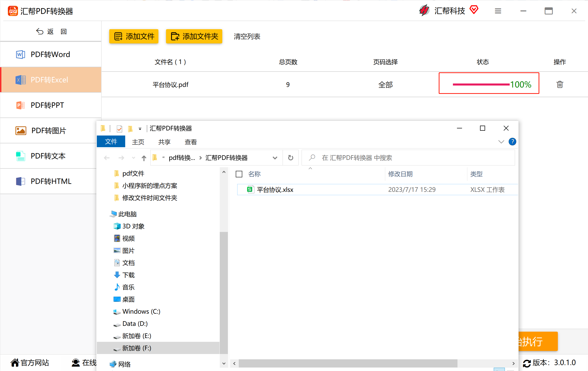588x371 pixels.
Task: Open the 查看 ribbon tab
Action: [x=191, y=142]
